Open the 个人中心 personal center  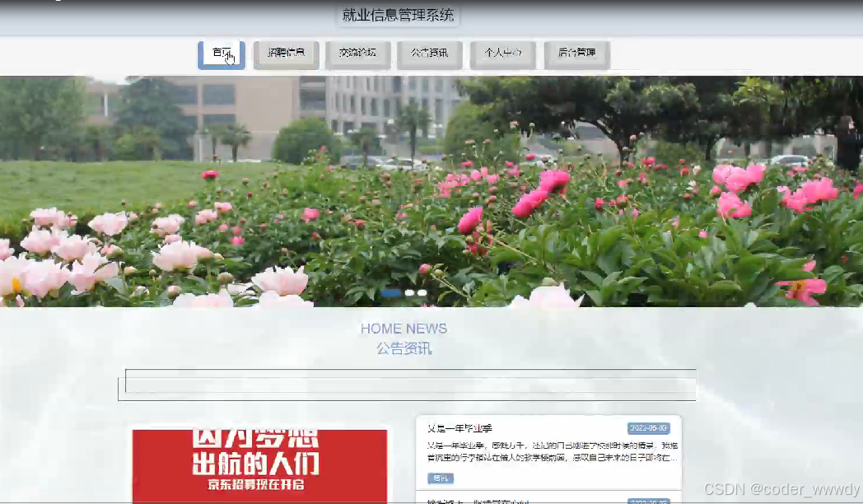click(502, 54)
